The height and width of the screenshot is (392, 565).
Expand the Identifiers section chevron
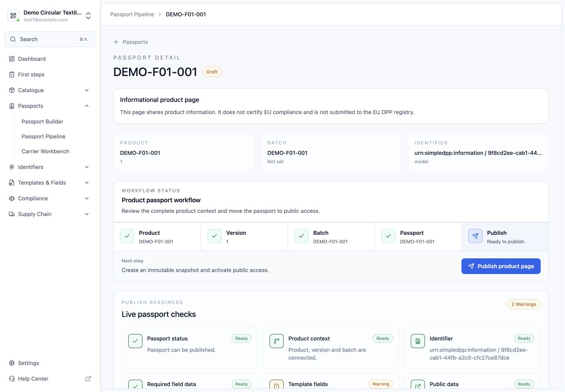(87, 167)
